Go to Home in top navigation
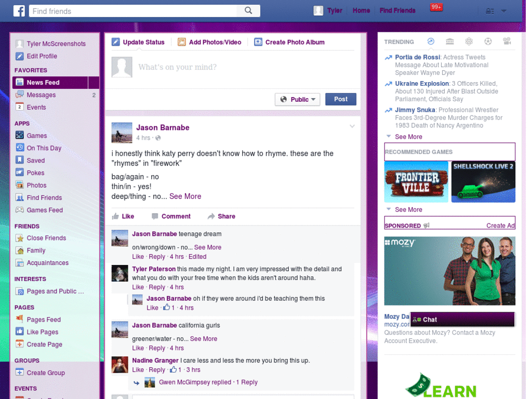The width and height of the screenshot is (532, 399). tap(361, 10)
